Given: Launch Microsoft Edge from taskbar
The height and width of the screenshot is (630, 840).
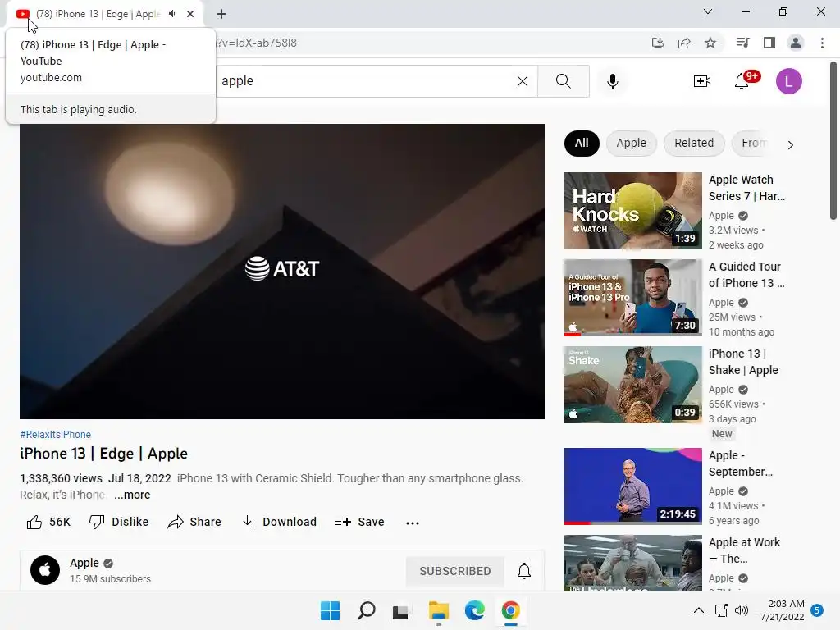Looking at the screenshot, I should coord(475,610).
